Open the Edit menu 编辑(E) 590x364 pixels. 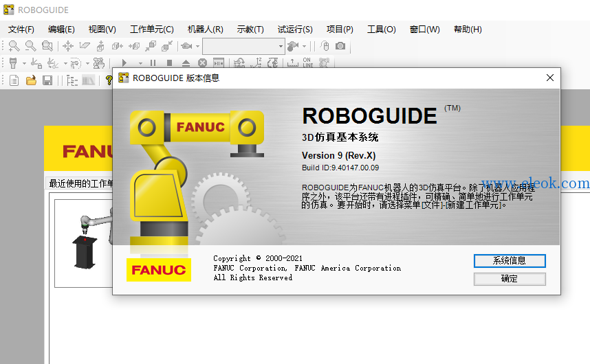point(61,30)
